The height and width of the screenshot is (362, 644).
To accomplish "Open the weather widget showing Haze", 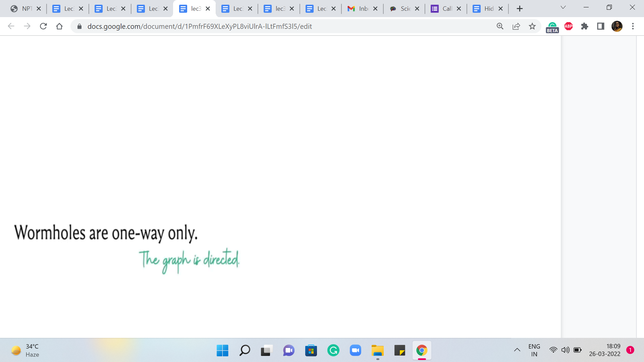I will (25, 351).
